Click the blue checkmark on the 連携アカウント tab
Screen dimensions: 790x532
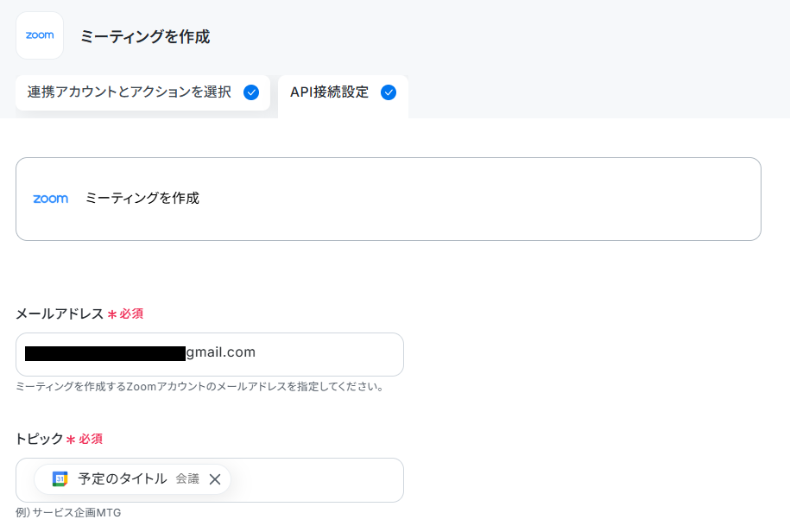point(251,92)
